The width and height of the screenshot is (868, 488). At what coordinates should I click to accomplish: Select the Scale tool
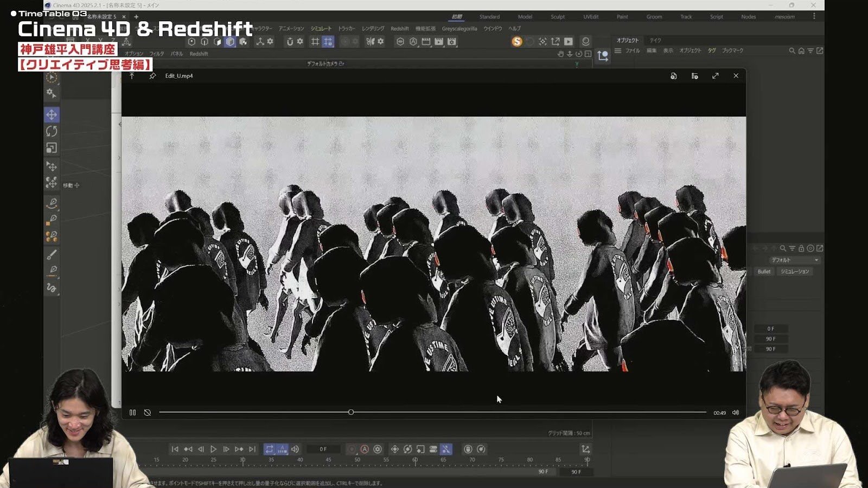52,146
